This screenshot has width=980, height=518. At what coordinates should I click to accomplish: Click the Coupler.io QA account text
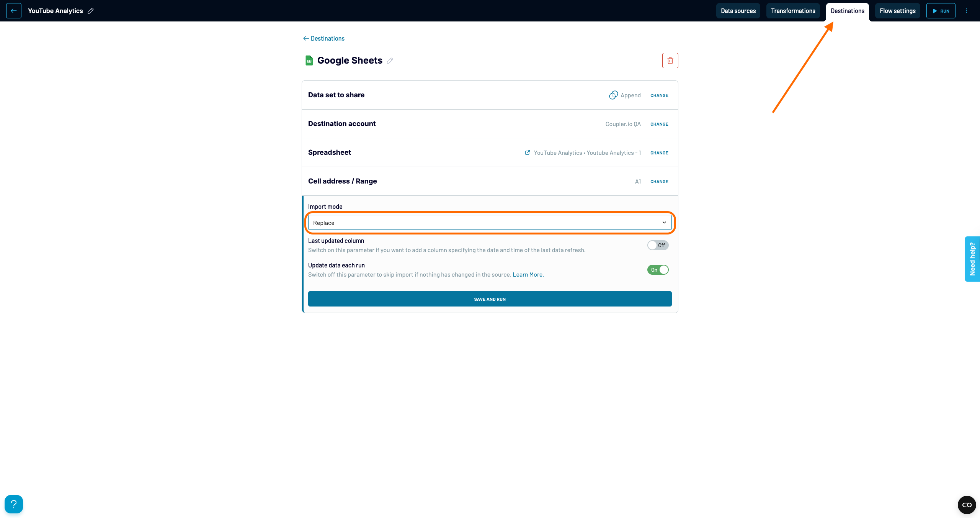pos(623,124)
